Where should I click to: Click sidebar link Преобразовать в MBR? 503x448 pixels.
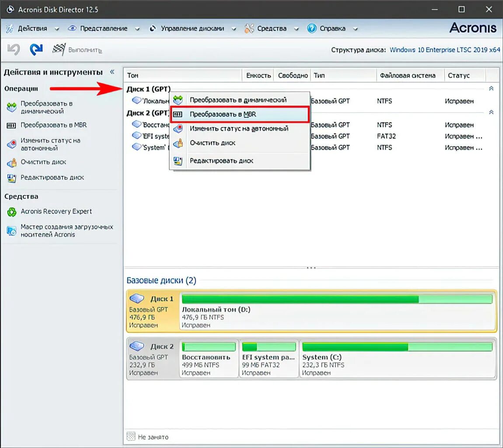click(x=53, y=125)
